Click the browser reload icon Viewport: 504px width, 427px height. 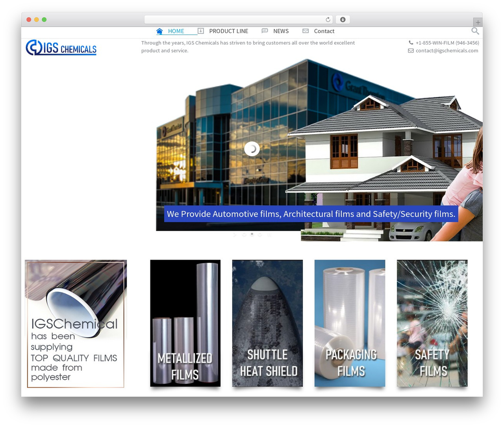click(x=328, y=19)
